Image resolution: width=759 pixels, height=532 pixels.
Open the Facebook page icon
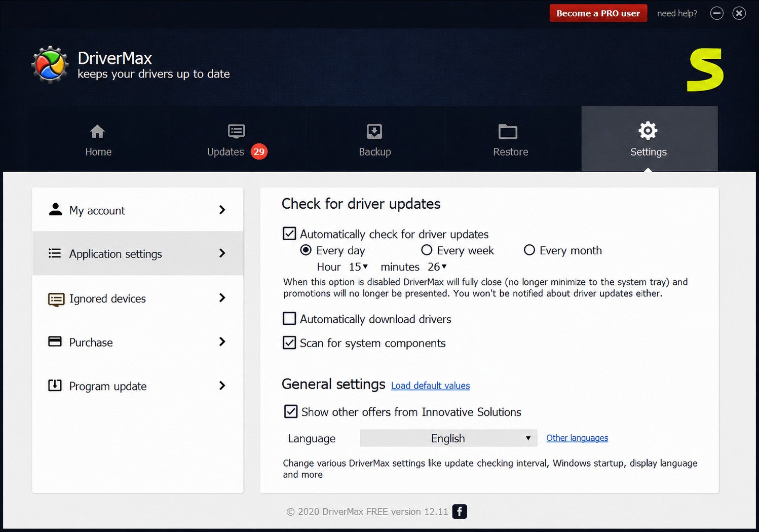point(460,512)
